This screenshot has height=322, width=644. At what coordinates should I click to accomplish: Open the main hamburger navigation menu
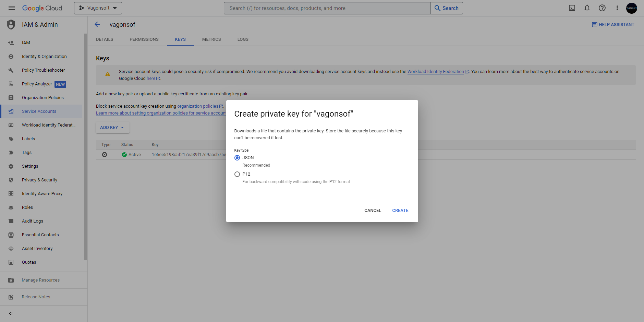pos(12,8)
